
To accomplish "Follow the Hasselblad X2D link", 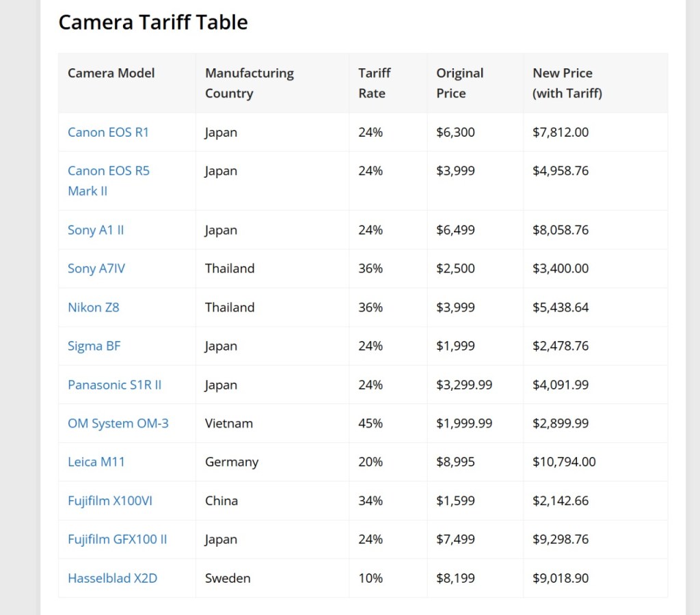I will 112,578.
